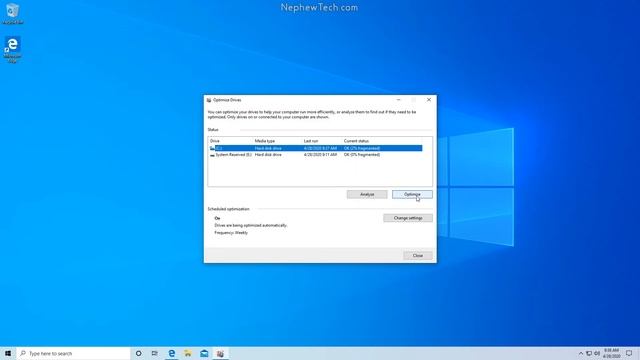Click the Optimize button
This screenshot has width=640, height=360.
click(x=412, y=194)
